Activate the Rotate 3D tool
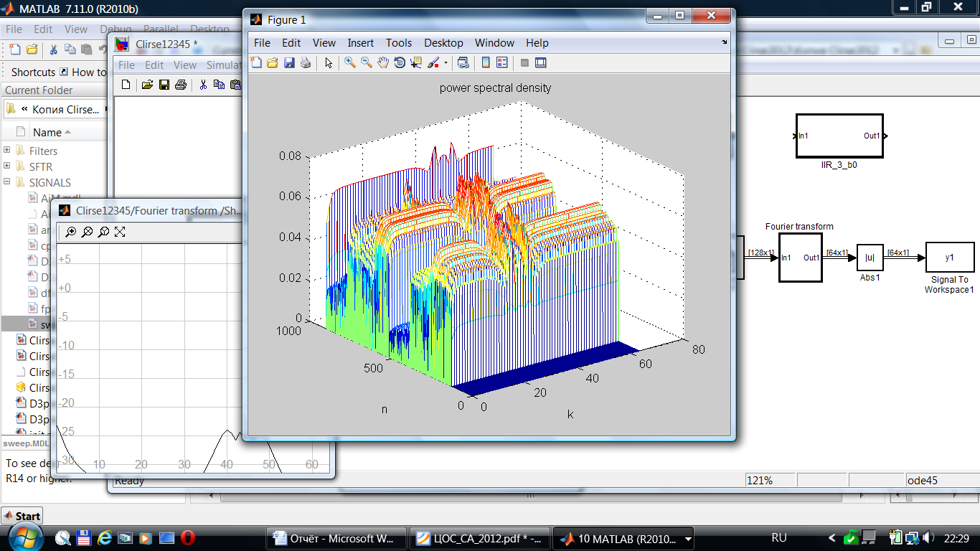Viewport: 980px width, 551px height. (400, 63)
